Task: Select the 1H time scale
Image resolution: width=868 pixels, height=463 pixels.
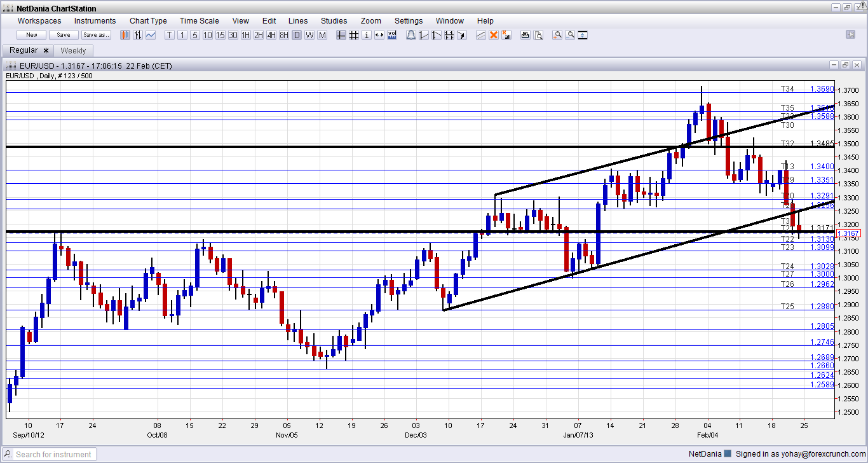Action: 246,35
